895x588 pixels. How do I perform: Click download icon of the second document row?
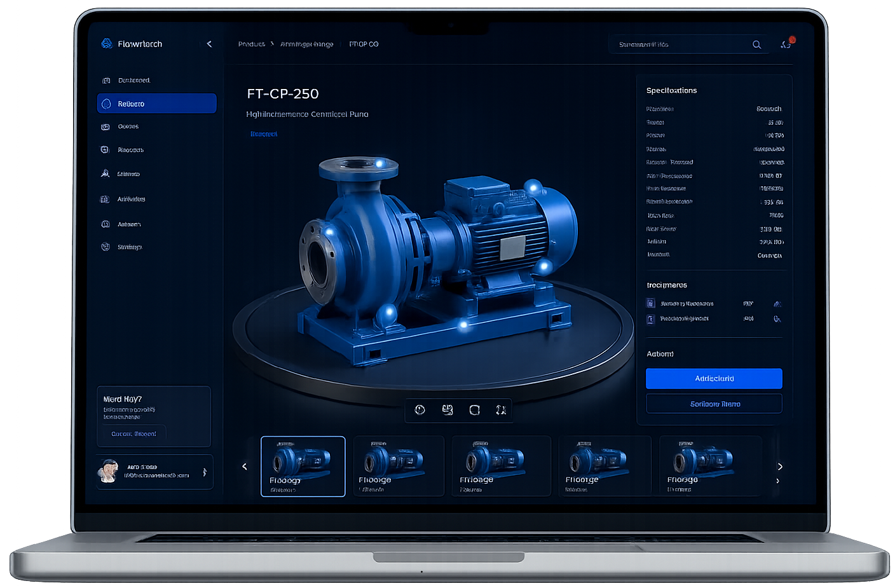pos(777,319)
